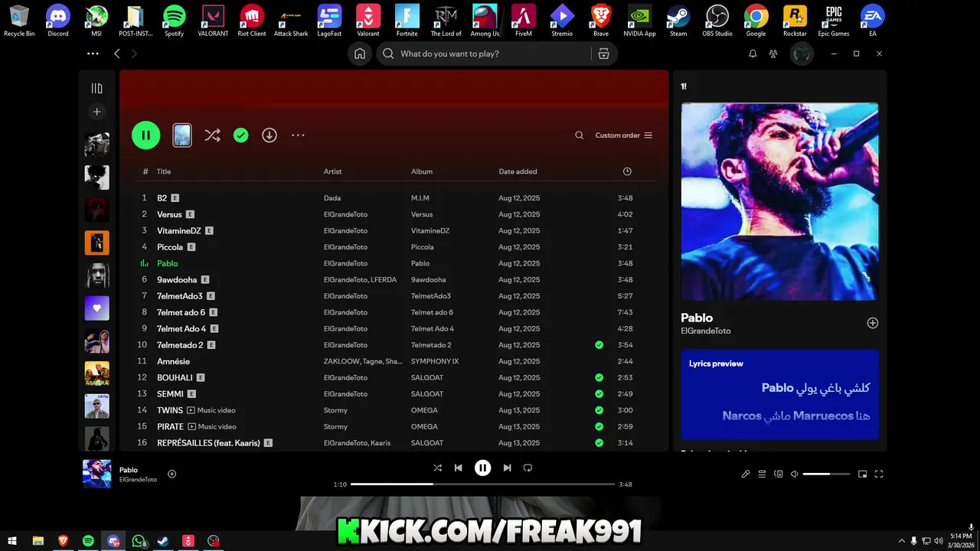Sort by Artist column header

(332, 171)
